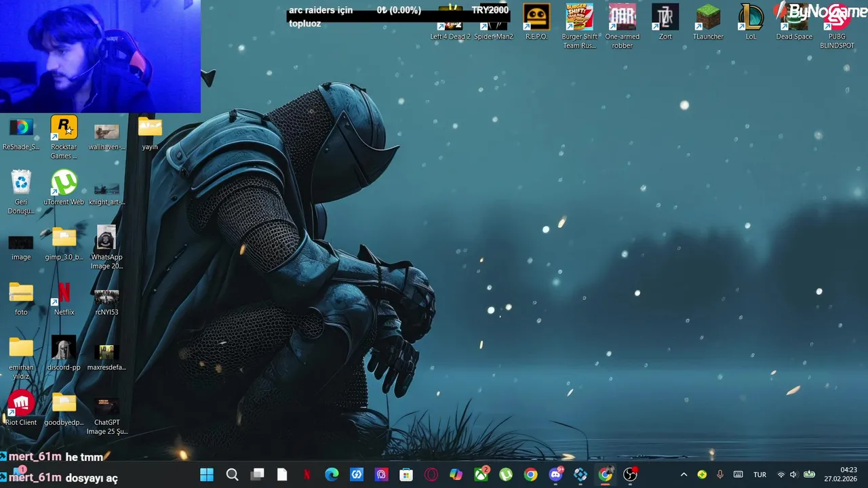Image resolution: width=868 pixels, height=488 pixels.
Task: Open Microsoft Store from the taskbar
Action: 406,474
